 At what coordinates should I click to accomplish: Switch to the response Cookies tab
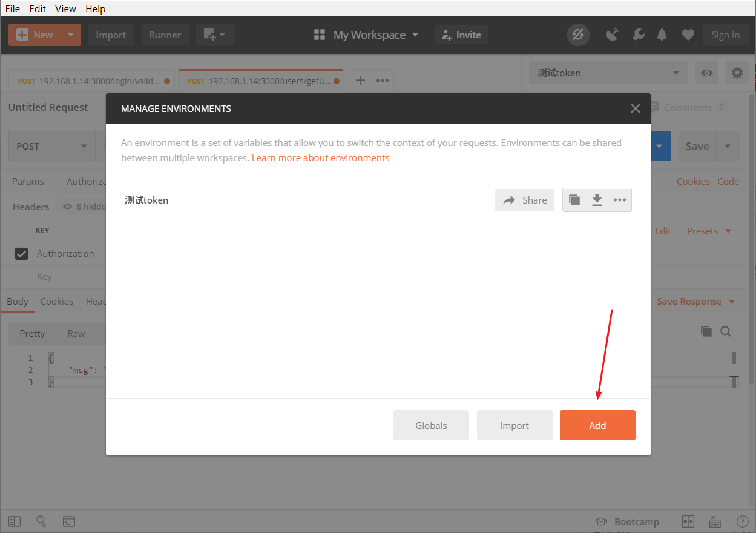[x=57, y=301]
